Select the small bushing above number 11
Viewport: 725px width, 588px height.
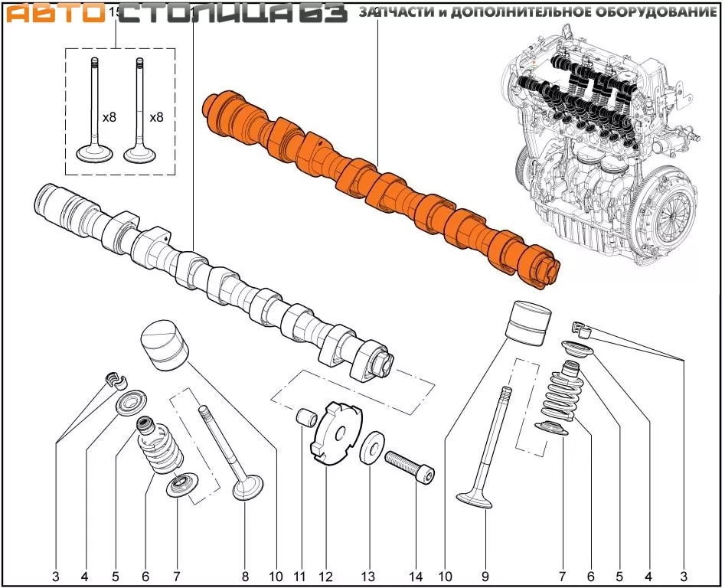click(305, 420)
